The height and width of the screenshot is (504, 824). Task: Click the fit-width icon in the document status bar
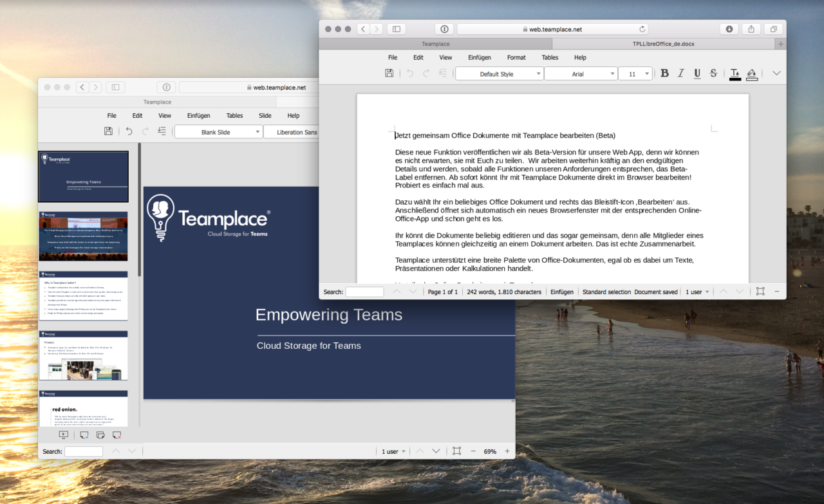coord(760,292)
